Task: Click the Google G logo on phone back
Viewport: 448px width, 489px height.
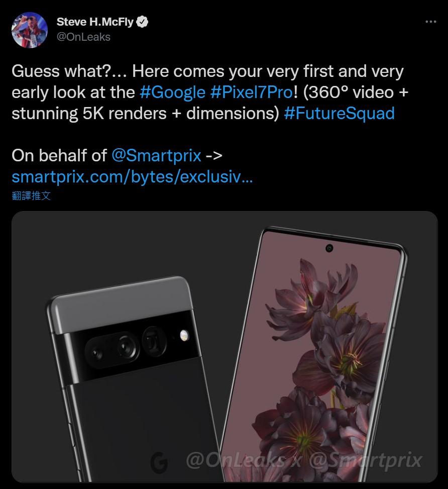Action: [159, 461]
